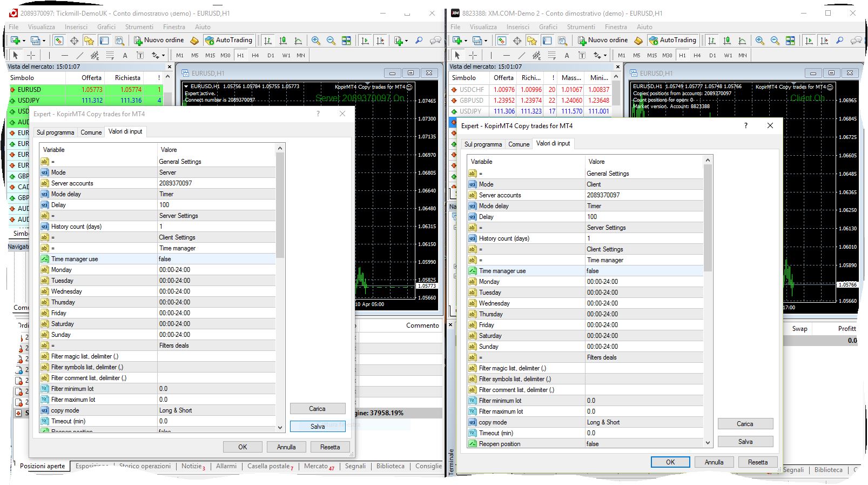This screenshot has height=485, width=868.
Task: Select USDJPY row in Tickmill market watch
Action: [x=85, y=100]
